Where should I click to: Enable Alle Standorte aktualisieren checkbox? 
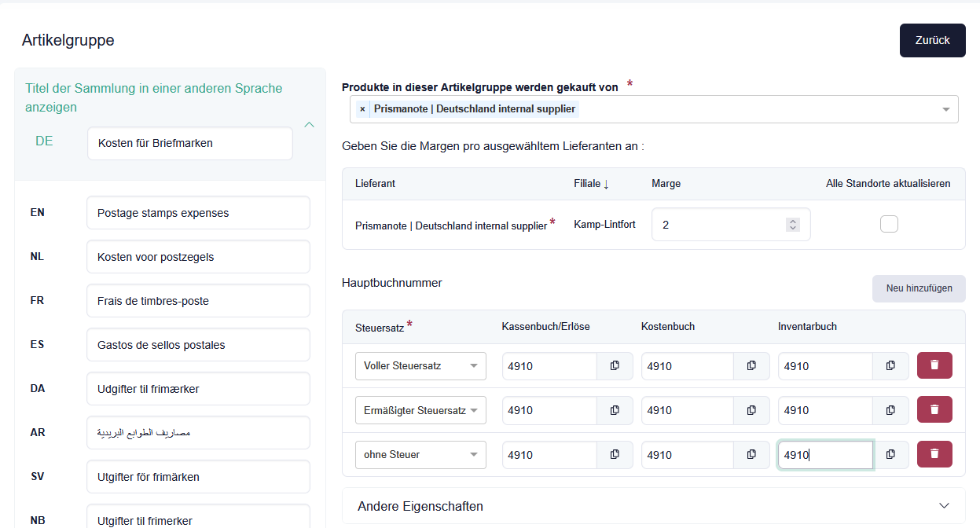[889, 225]
